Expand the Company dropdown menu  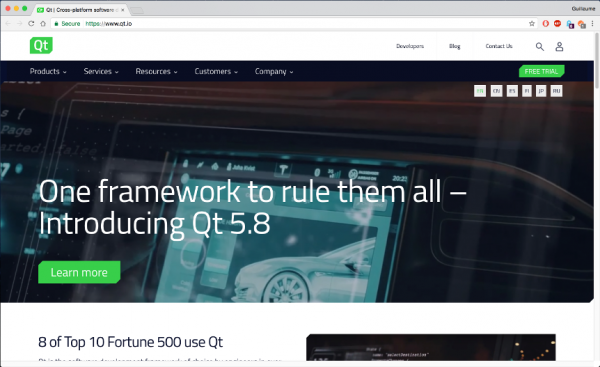[274, 72]
